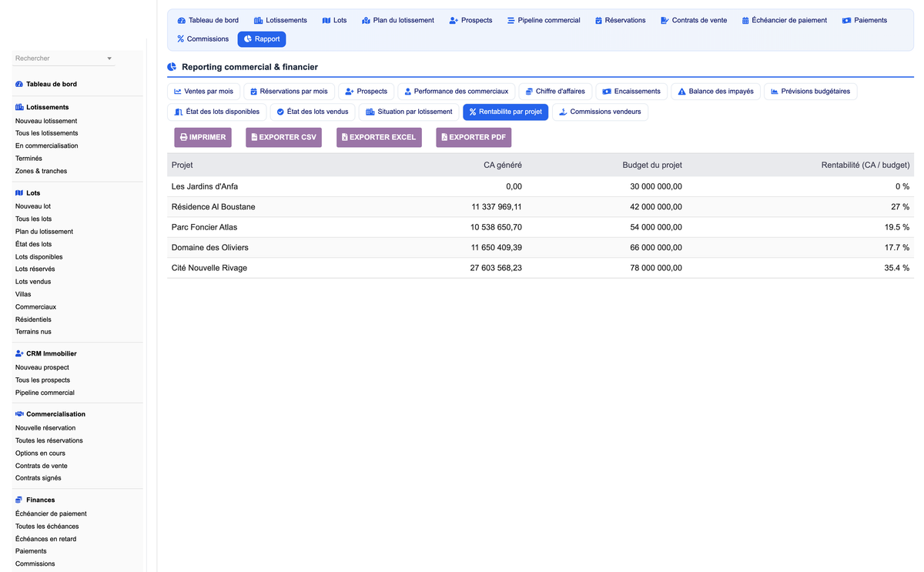Image resolution: width=924 pixels, height=572 pixels.
Task: Open the Rechercher dropdown arrow in sidebar
Action: click(x=109, y=59)
